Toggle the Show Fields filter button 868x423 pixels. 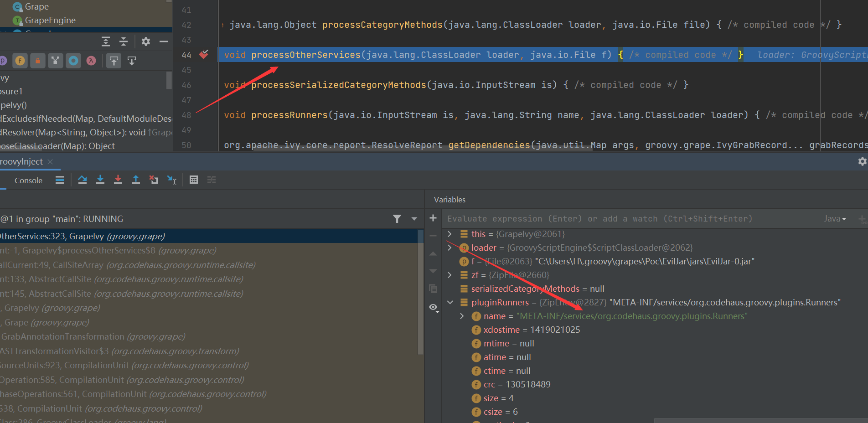click(x=20, y=61)
